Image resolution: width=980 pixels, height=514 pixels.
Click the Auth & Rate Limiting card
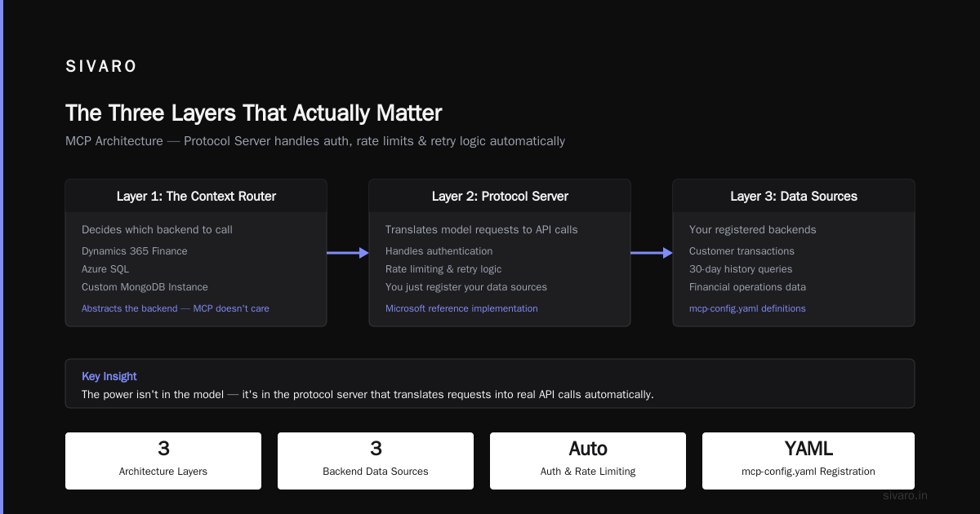[x=588, y=461]
